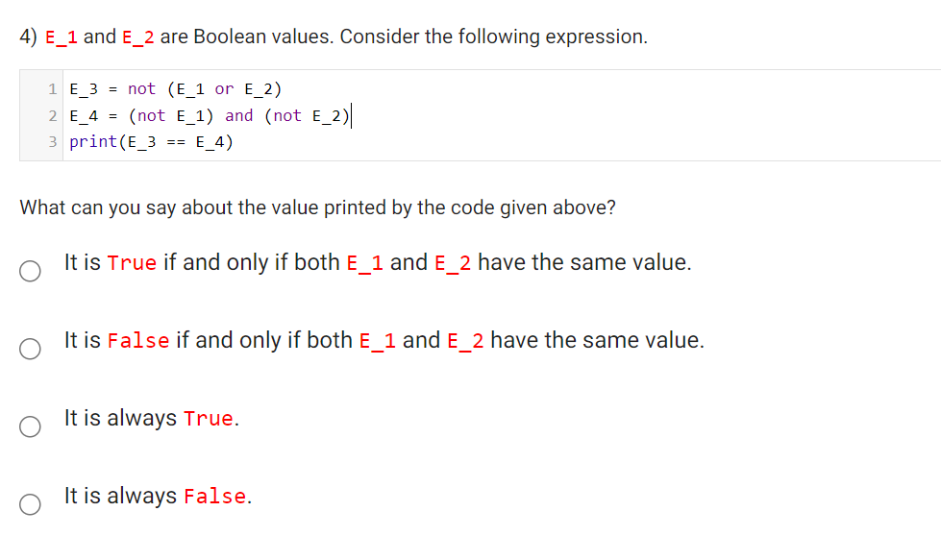Click line 1 of the code block

pos(173,88)
